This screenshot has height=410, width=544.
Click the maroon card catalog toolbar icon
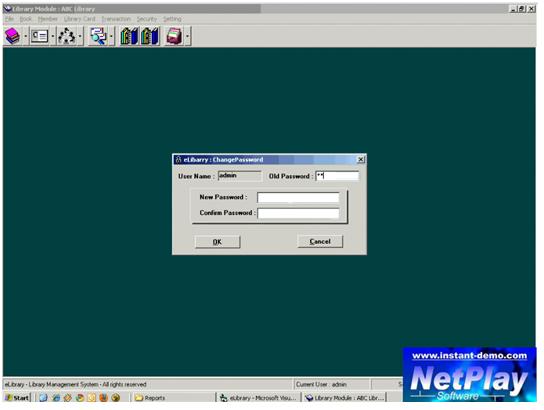(174, 36)
